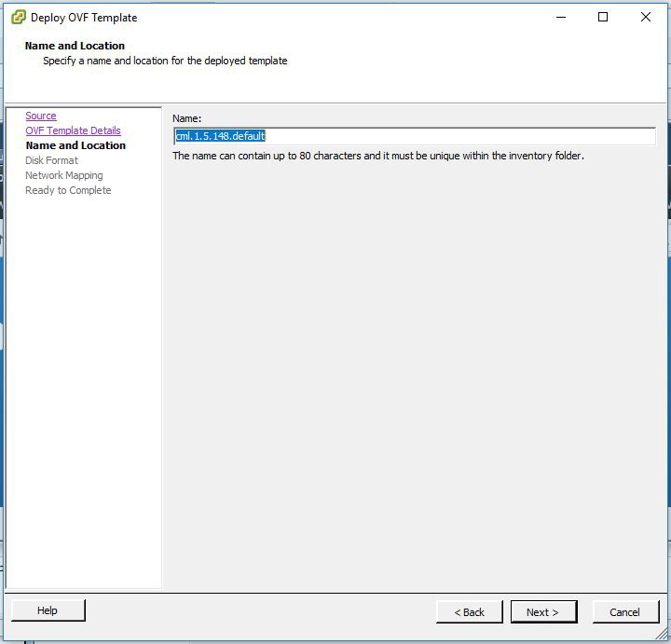Click into the Name text field

coord(414,136)
